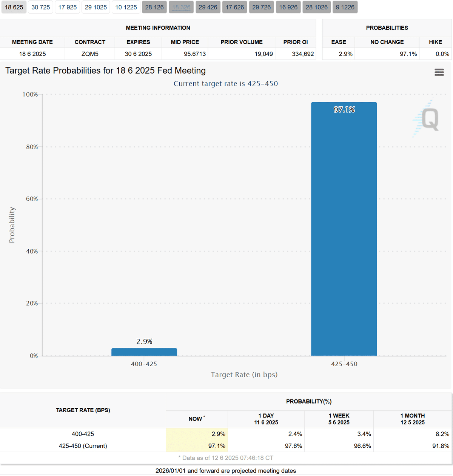This screenshot has height=476, width=453.
Task: Switch to the 10 1225 meeting tab
Action: (126, 7)
